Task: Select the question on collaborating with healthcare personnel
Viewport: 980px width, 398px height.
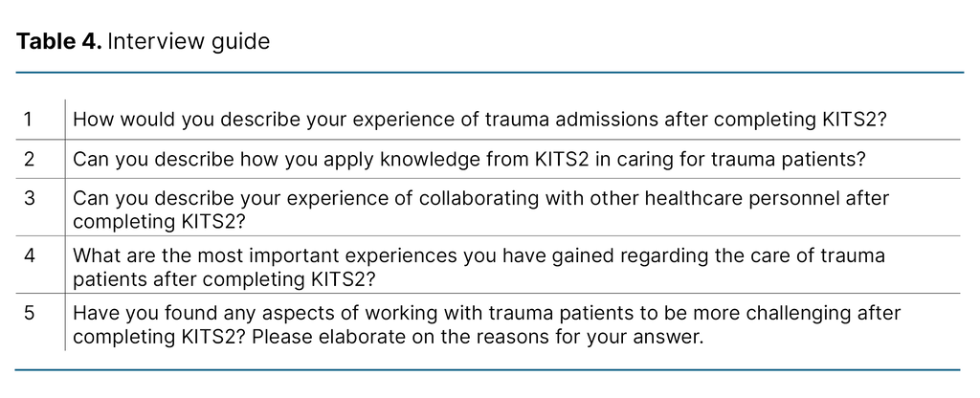Action: pos(481,210)
